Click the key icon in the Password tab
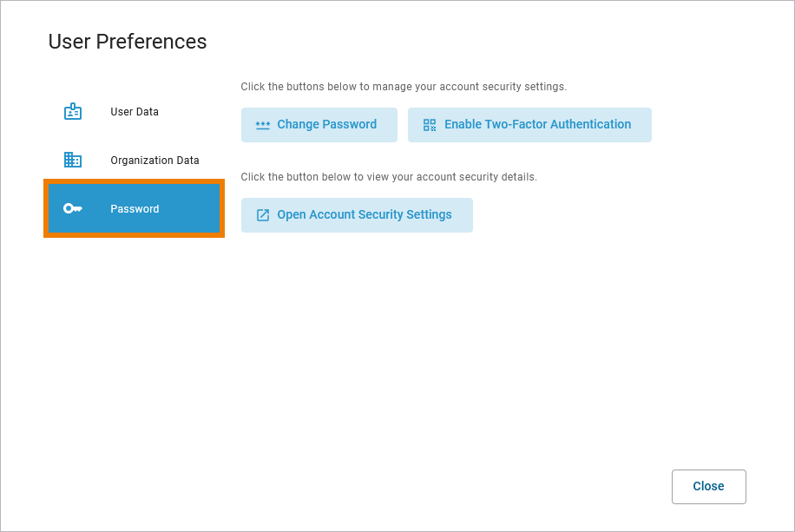 coord(73,209)
